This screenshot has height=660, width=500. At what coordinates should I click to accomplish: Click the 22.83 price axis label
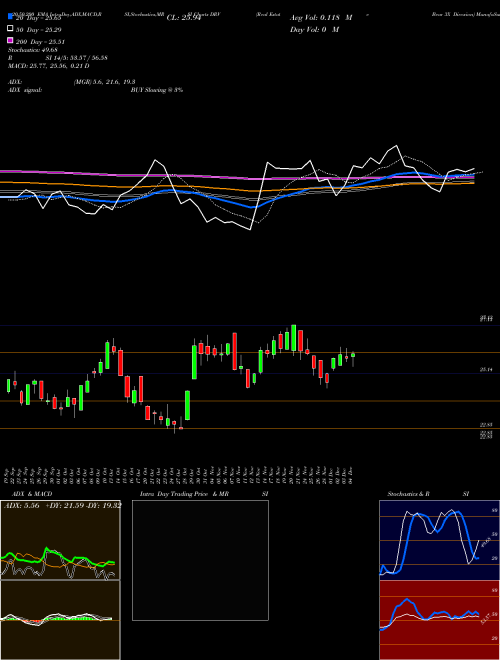[x=486, y=425]
